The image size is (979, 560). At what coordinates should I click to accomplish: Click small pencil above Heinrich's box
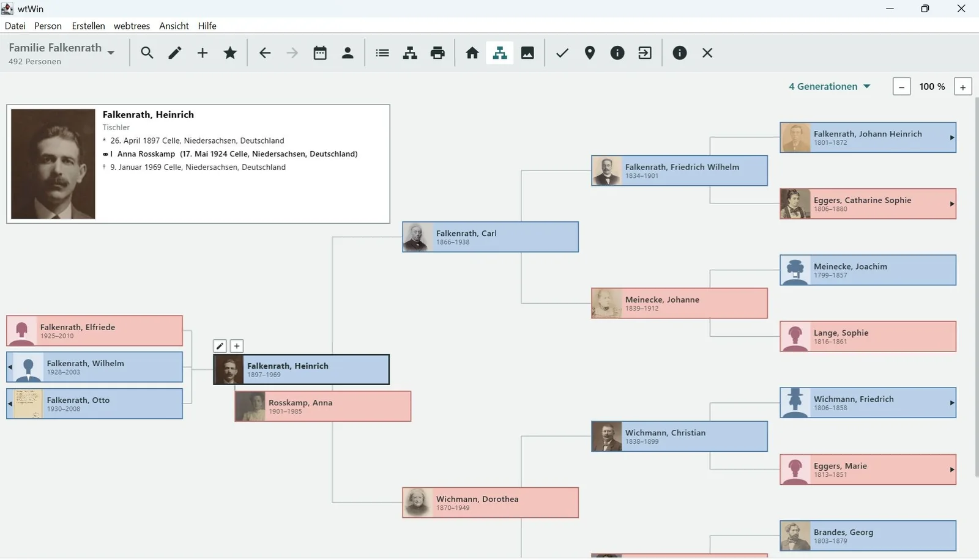220,346
